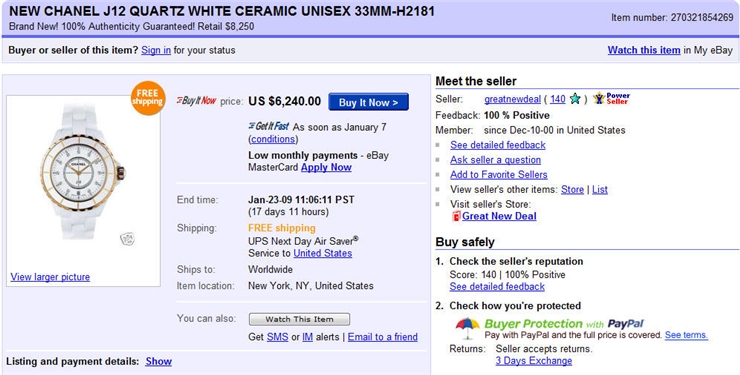740x375 pixels.
Task: Click the turquoise feedback star icon
Action: (x=575, y=99)
